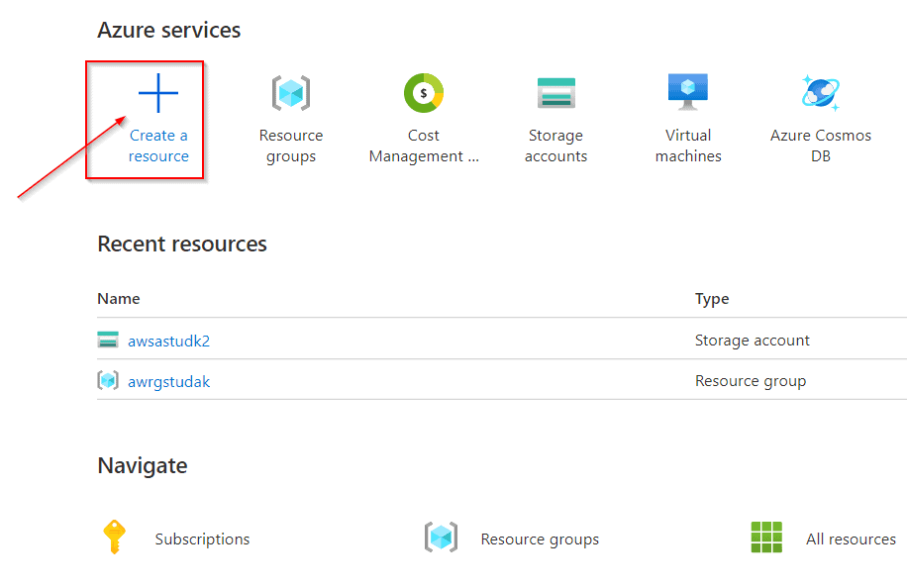Select Resource groups under Navigate section
Screen dimensions: 907x588
click(x=540, y=539)
